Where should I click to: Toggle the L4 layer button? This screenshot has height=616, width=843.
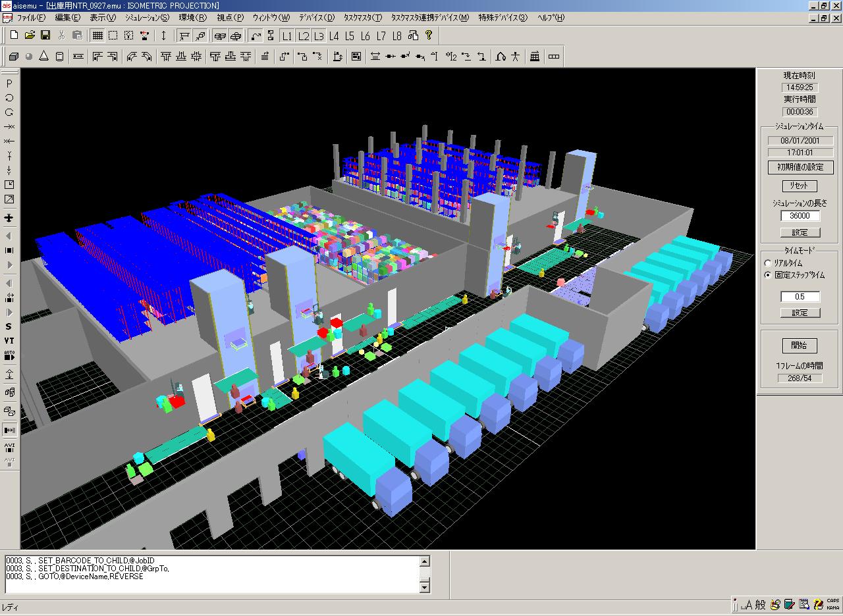coord(334,36)
